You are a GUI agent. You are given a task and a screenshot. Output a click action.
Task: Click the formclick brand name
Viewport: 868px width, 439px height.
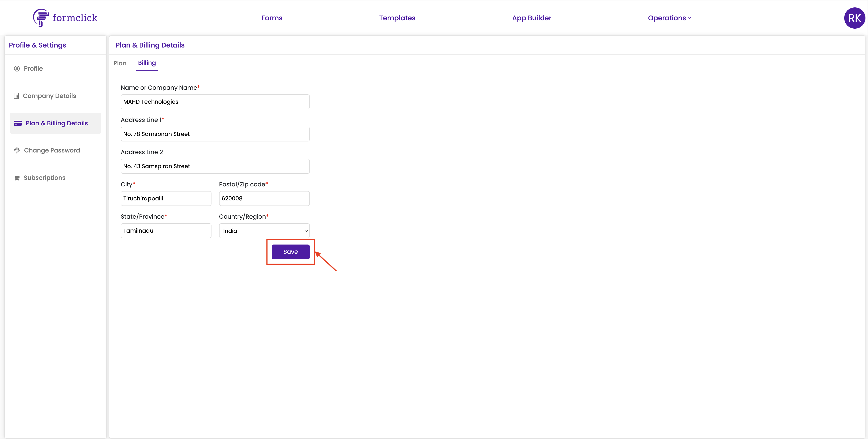(x=75, y=18)
